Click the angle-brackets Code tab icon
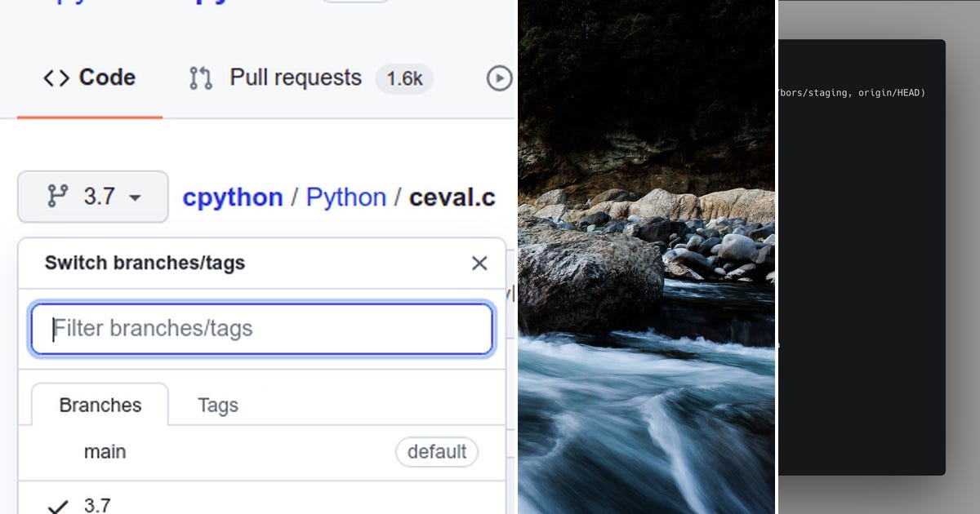Image resolution: width=980 pixels, height=514 pixels. (55, 78)
